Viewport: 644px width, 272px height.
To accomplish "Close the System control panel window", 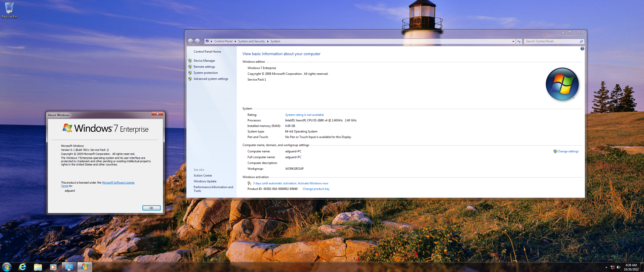I will pyautogui.click(x=579, y=32).
